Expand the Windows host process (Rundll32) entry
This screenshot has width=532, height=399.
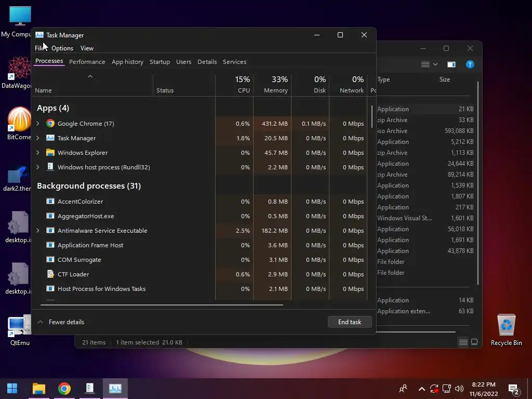coord(37,167)
